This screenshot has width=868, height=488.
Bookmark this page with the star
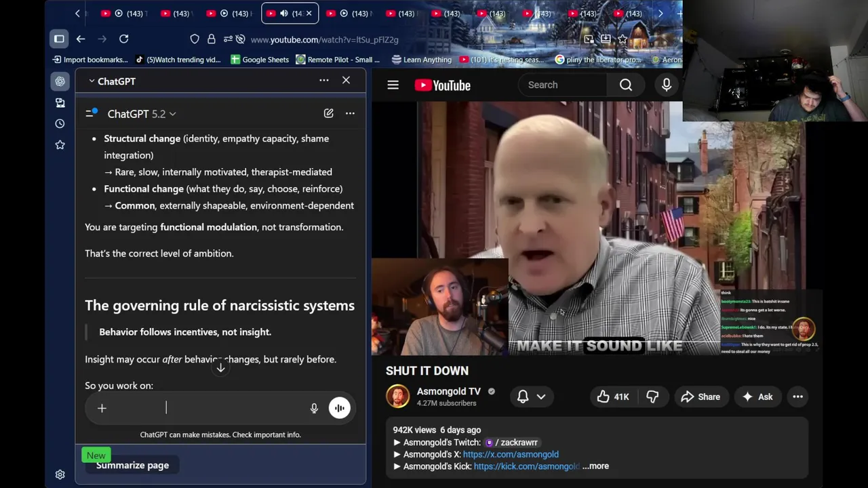point(622,39)
